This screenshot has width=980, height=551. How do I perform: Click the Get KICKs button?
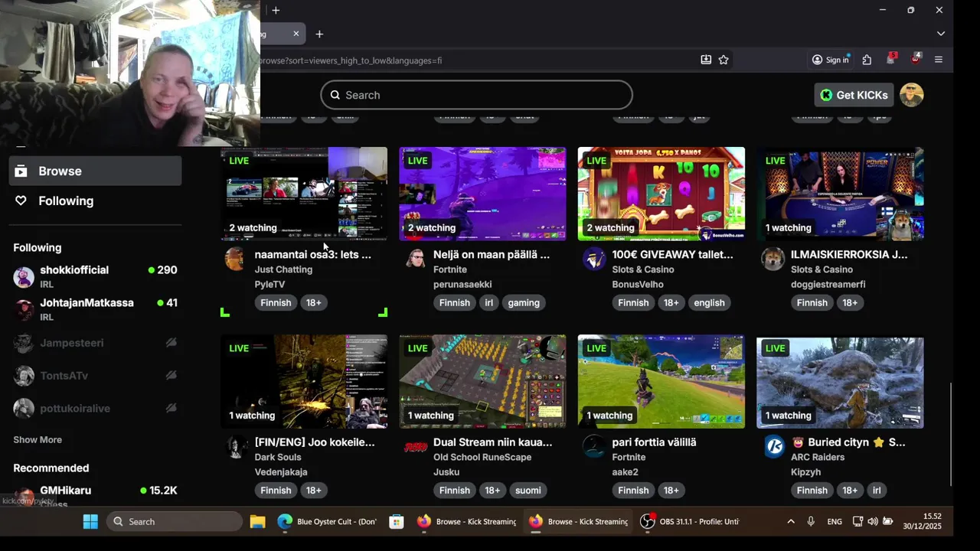(854, 95)
